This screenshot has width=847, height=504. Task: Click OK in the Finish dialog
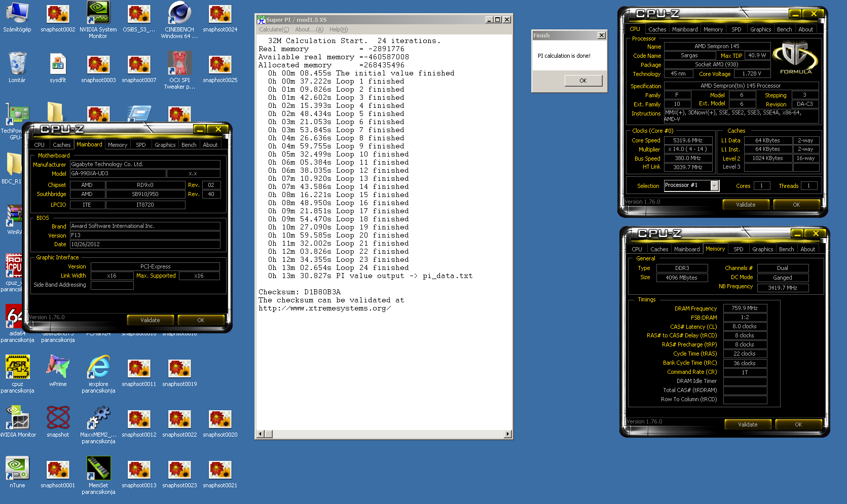[583, 81]
